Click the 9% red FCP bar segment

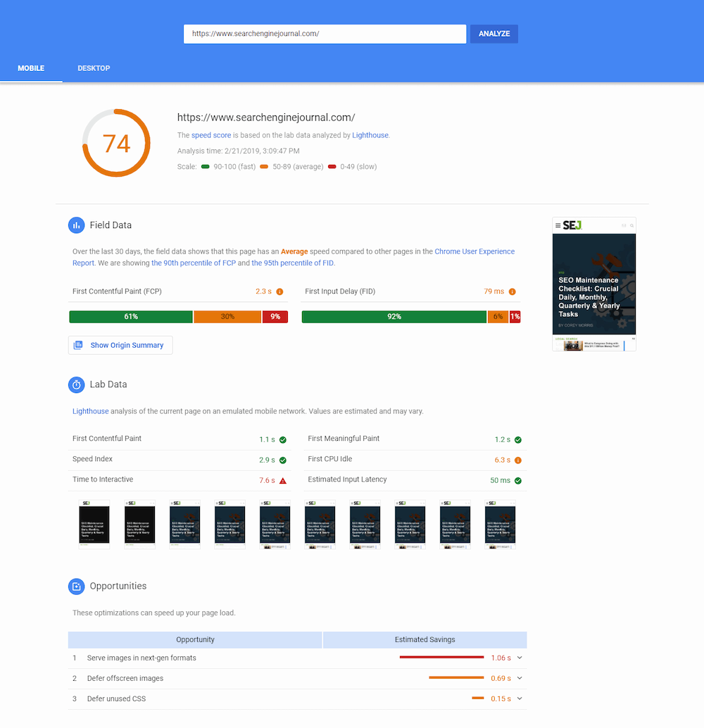tap(275, 317)
